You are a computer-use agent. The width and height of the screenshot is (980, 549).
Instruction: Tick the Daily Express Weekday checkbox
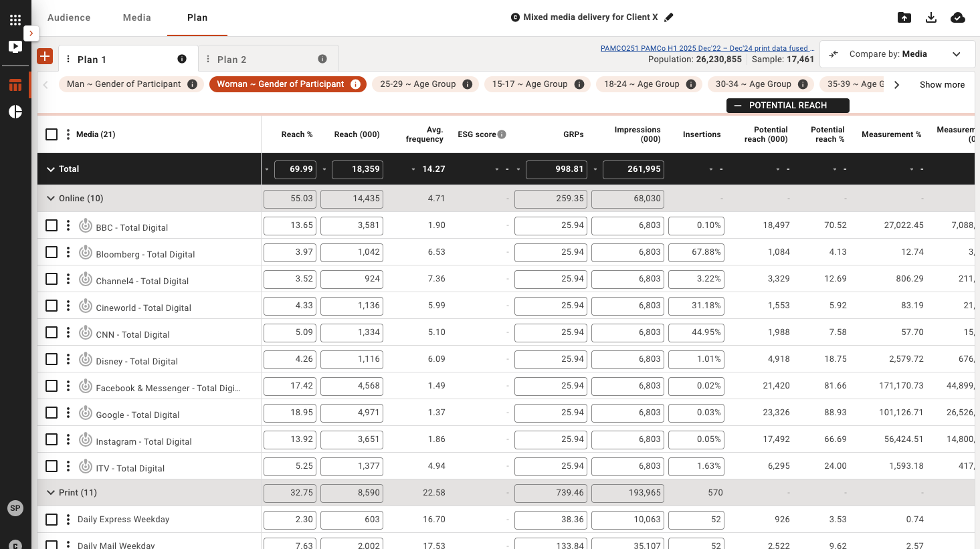pos(52,520)
